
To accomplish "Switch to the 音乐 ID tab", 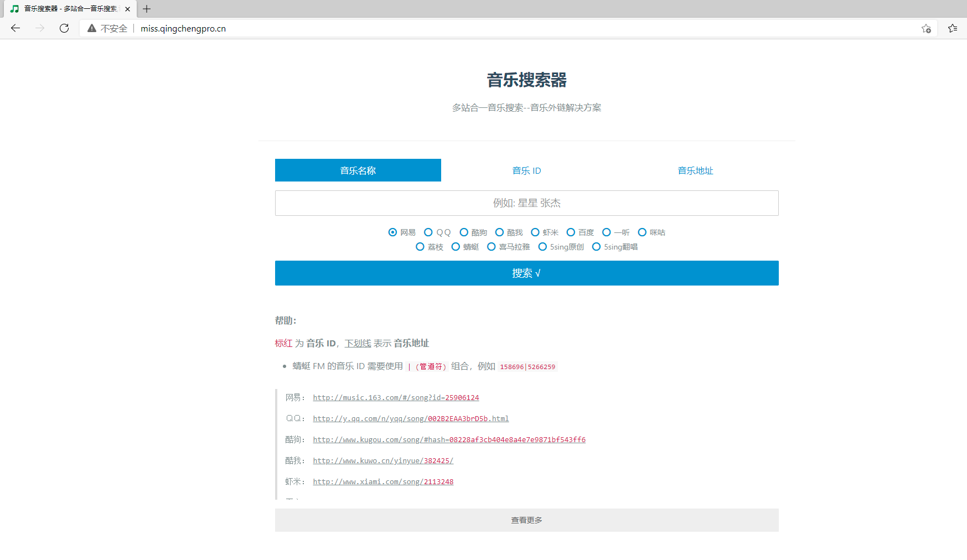I will pos(526,170).
